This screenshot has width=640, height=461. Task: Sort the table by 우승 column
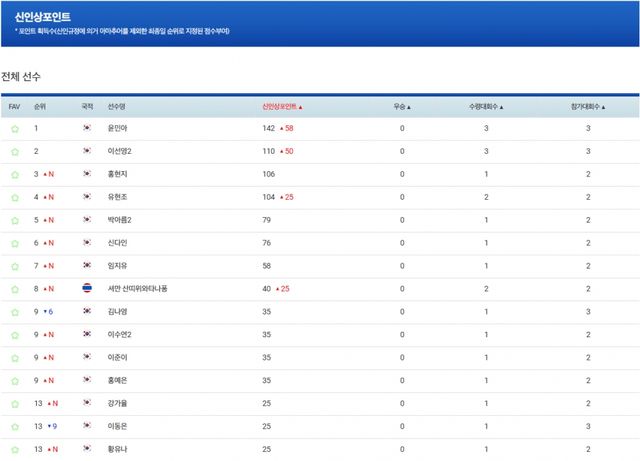pyautogui.click(x=403, y=106)
